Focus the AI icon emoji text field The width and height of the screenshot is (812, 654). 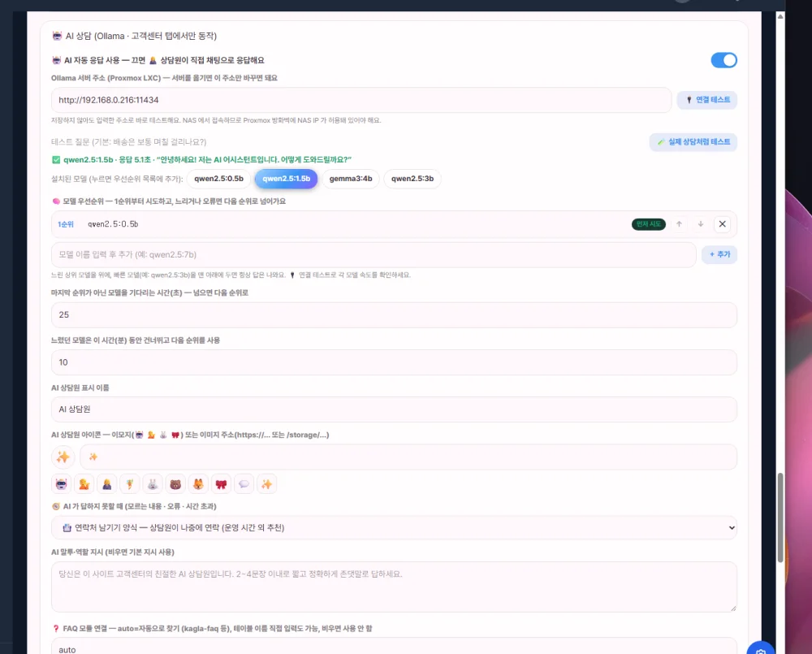408,457
